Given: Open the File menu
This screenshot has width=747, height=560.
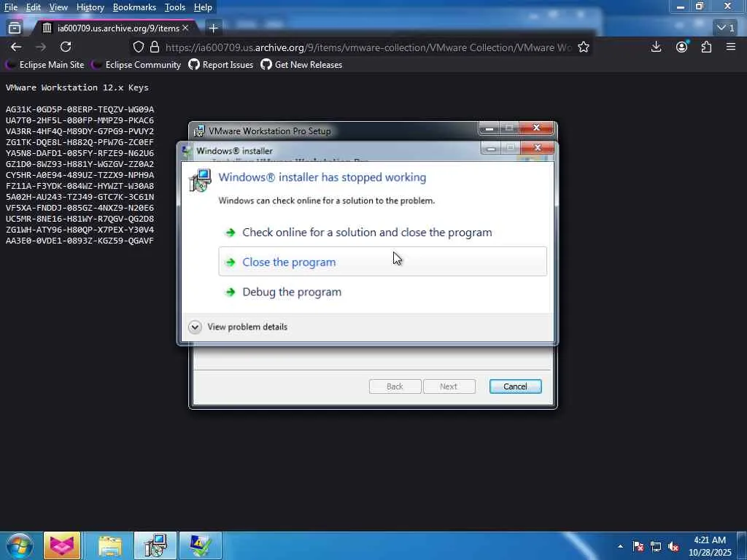Looking at the screenshot, I should [x=10, y=7].
